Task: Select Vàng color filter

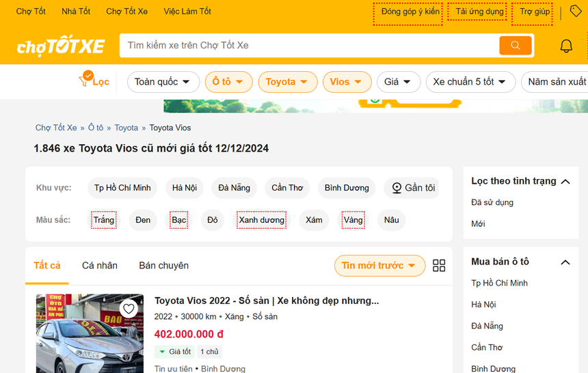Action: tap(353, 220)
